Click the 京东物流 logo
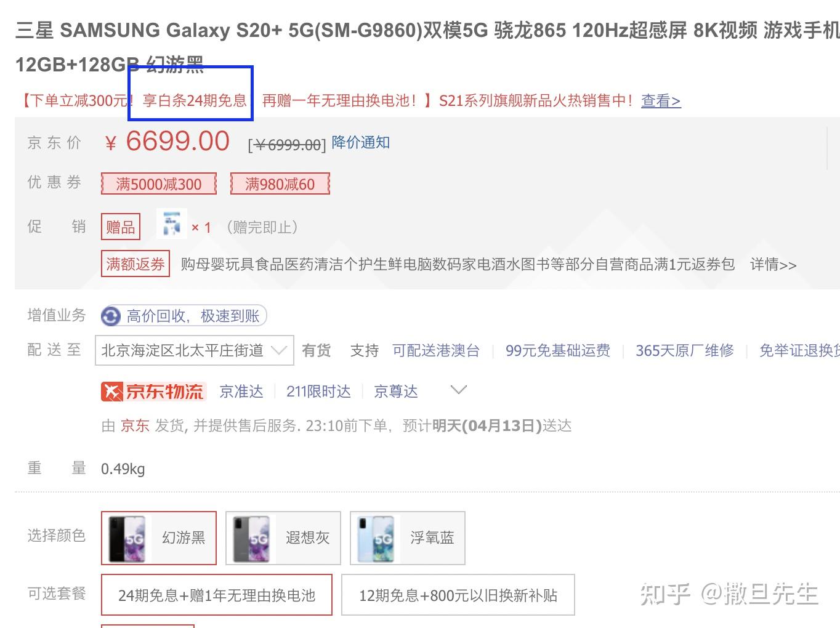The width and height of the screenshot is (840, 628). (153, 392)
